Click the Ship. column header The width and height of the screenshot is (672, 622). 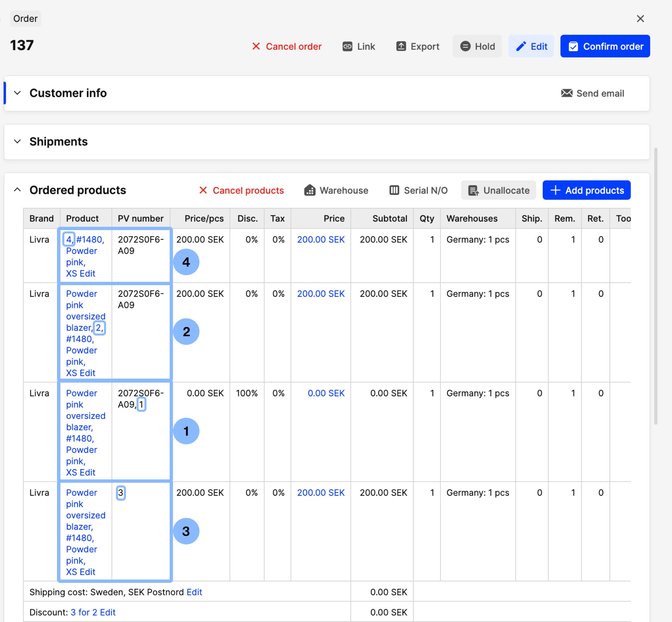click(532, 218)
